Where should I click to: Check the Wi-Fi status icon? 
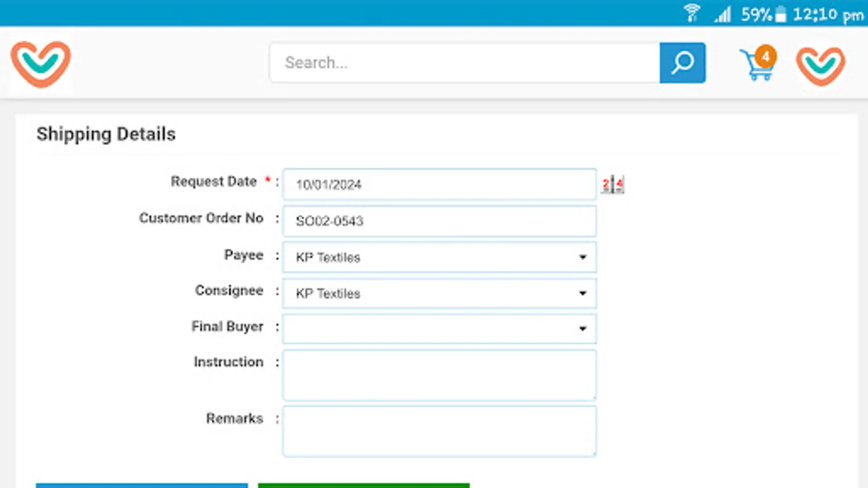pos(692,13)
